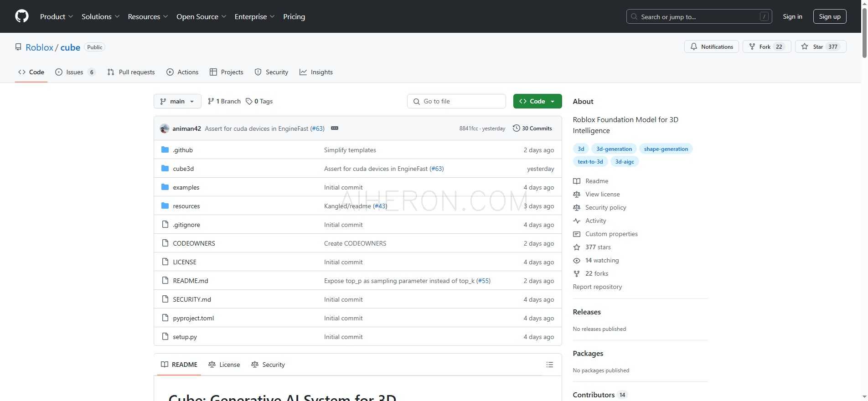Open pull request #55 link
Screen dimensions: 868x401
click(x=483, y=281)
